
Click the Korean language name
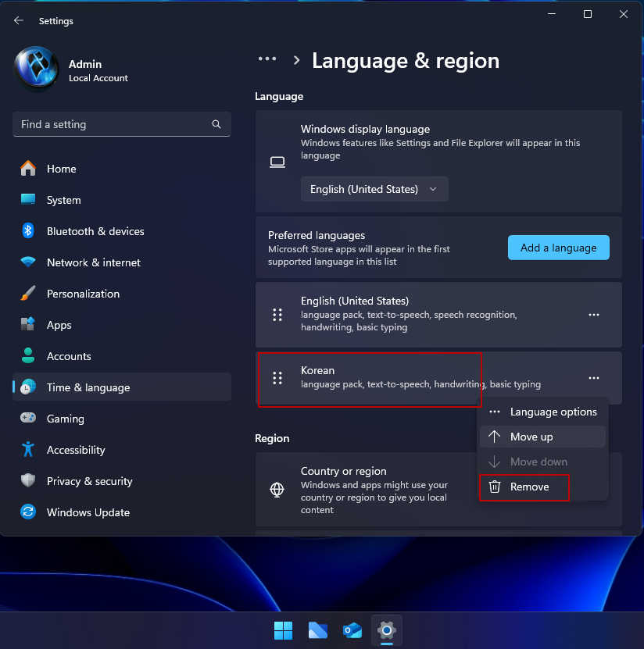tap(317, 370)
